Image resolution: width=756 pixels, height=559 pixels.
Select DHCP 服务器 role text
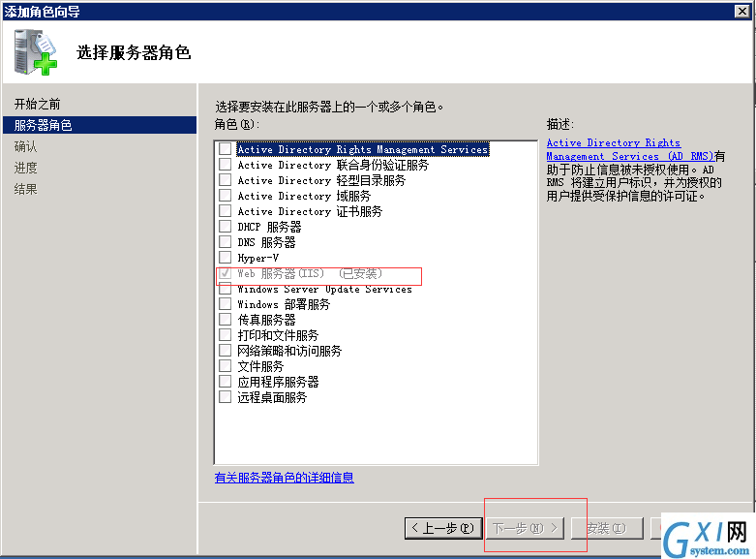click(269, 227)
